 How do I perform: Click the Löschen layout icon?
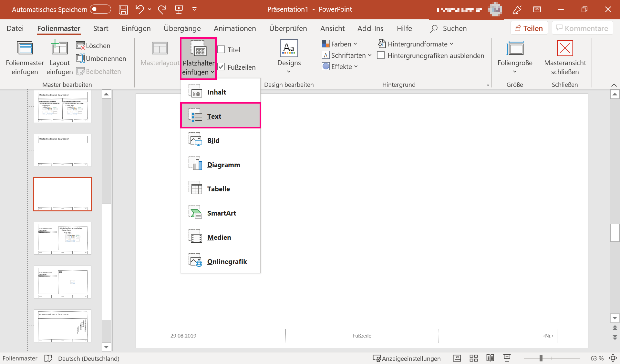pos(80,45)
